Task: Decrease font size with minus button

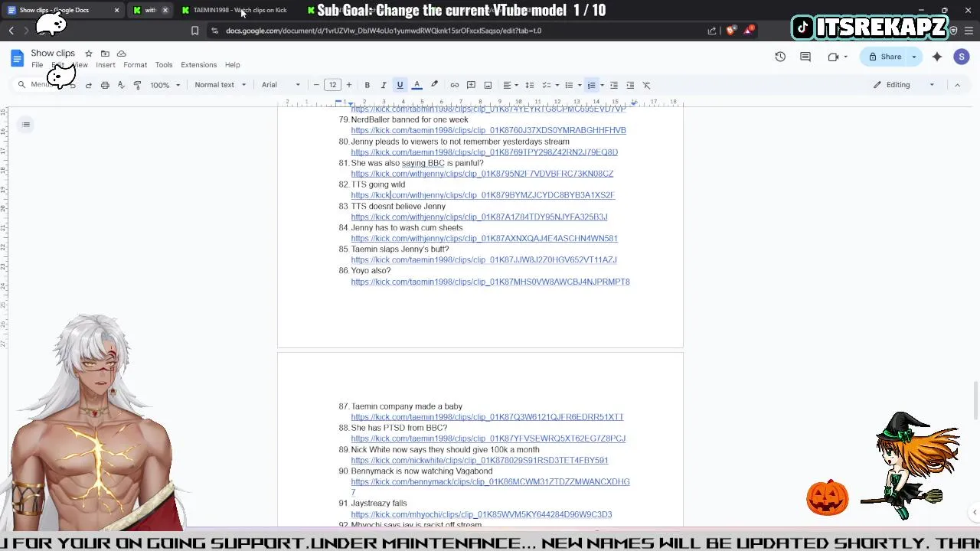Action: click(316, 85)
